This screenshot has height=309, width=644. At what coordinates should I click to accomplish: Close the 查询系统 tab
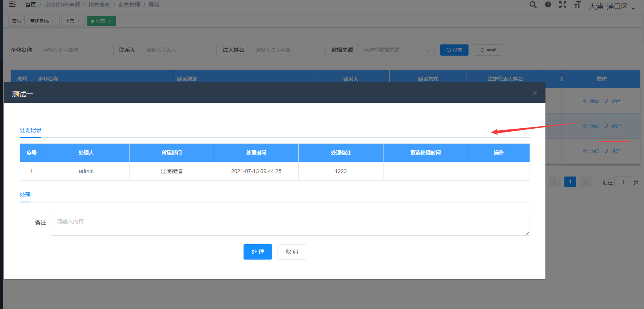click(53, 21)
